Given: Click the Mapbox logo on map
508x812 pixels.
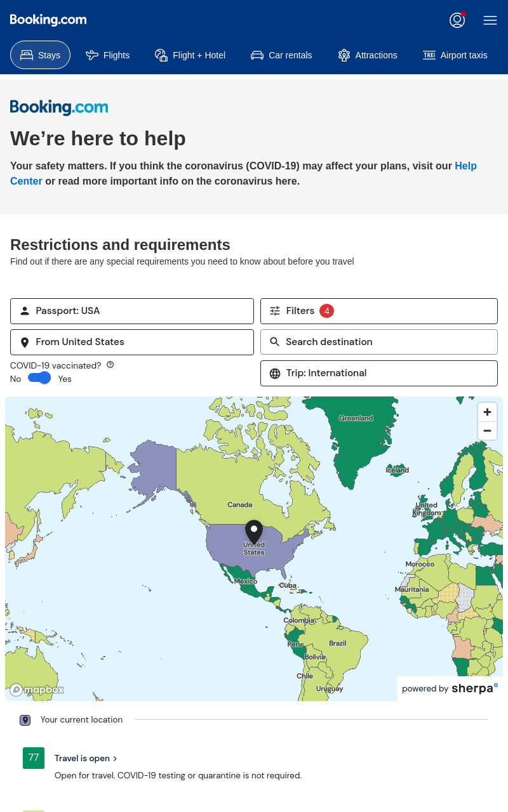Looking at the screenshot, I should point(37,690).
